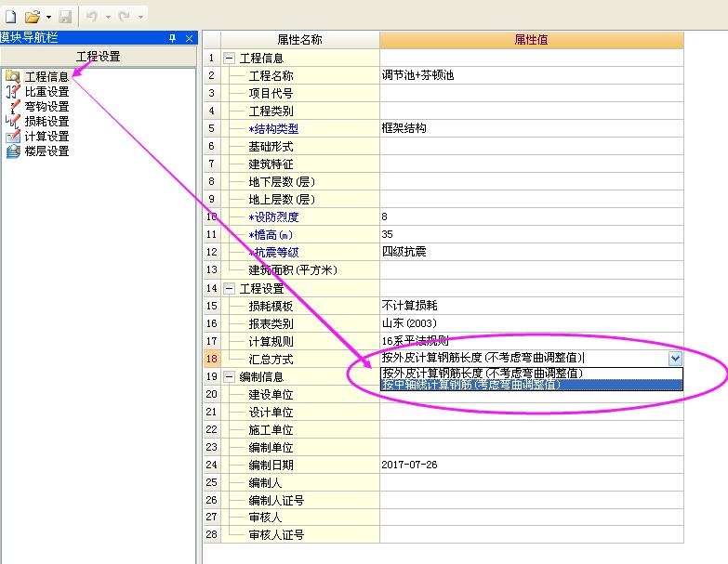Select 工程信息 label in navigation
This screenshot has height=564, width=728.
point(46,76)
